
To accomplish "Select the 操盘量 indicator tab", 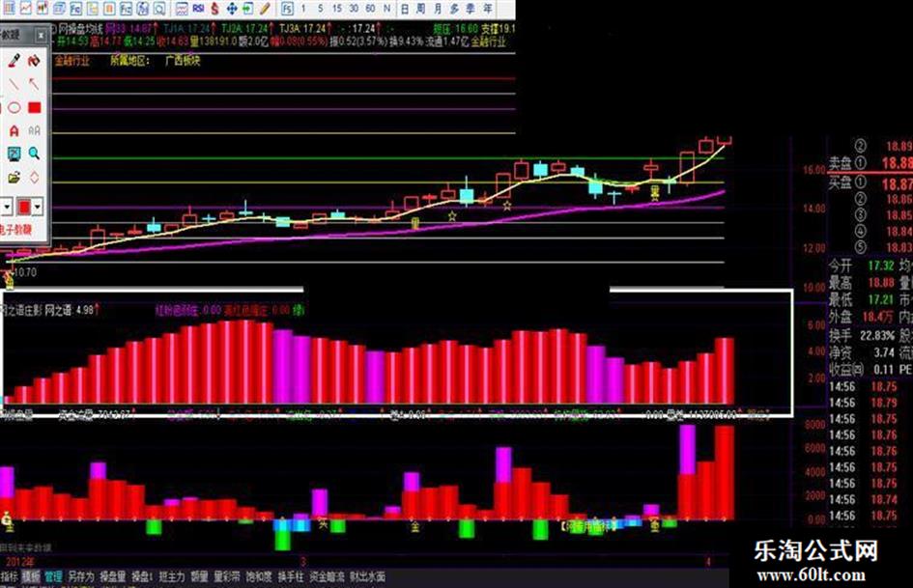I will click(113, 576).
